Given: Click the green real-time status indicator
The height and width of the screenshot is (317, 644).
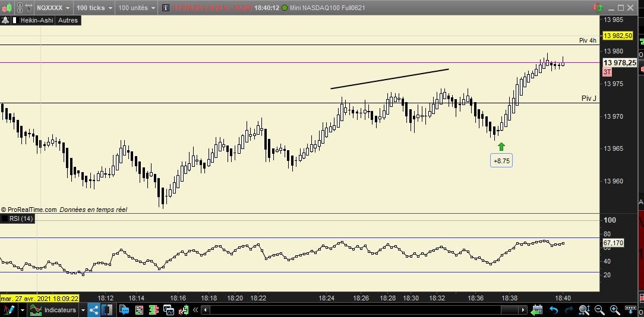Looking at the screenshot, I should [284, 8].
